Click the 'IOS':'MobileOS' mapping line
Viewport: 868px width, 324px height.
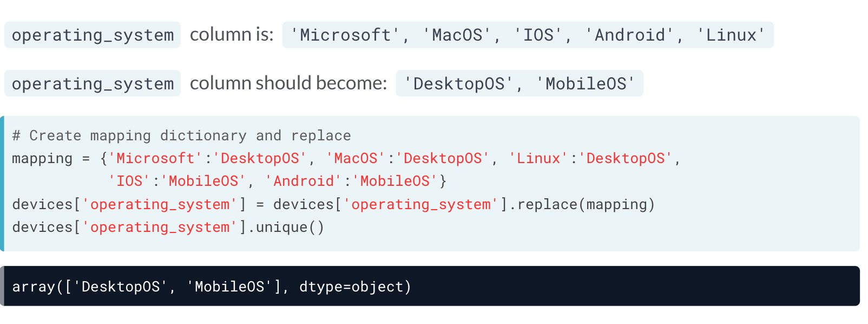[x=277, y=182]
